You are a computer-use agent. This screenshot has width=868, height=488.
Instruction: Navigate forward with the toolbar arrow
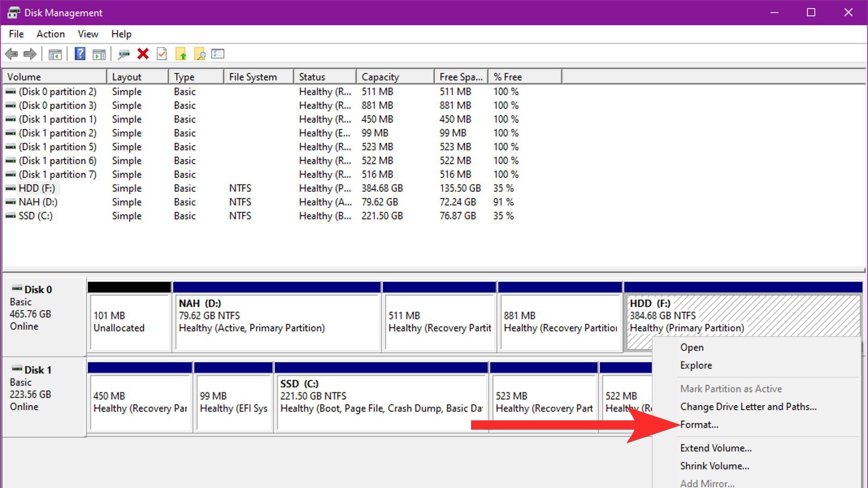pos(30,54)
